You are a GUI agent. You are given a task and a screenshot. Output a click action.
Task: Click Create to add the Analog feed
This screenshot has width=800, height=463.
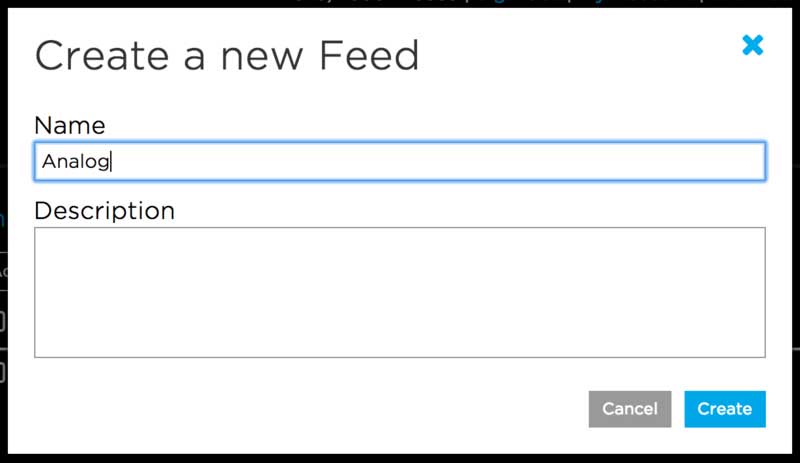tap(725, 408)
